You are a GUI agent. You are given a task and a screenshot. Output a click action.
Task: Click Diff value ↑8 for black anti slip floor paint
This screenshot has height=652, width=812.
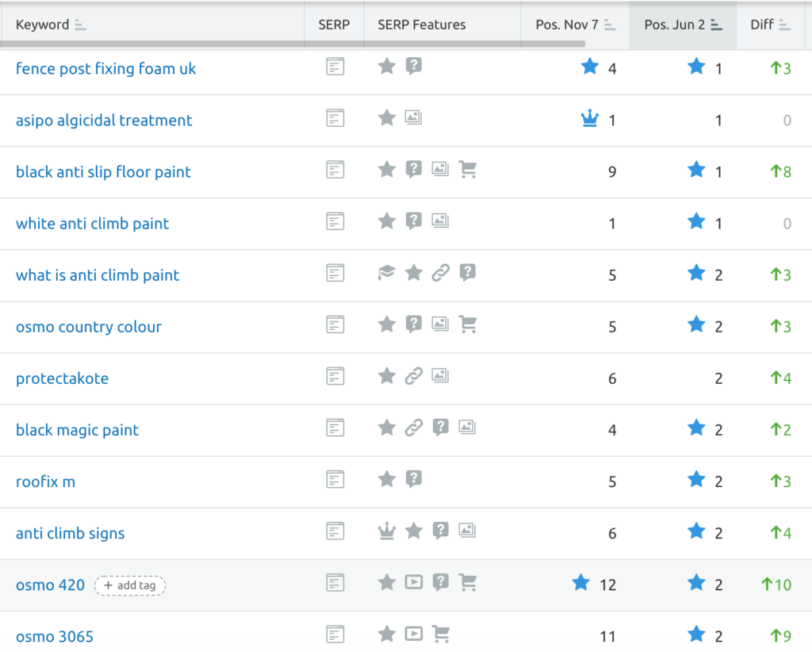780,171
